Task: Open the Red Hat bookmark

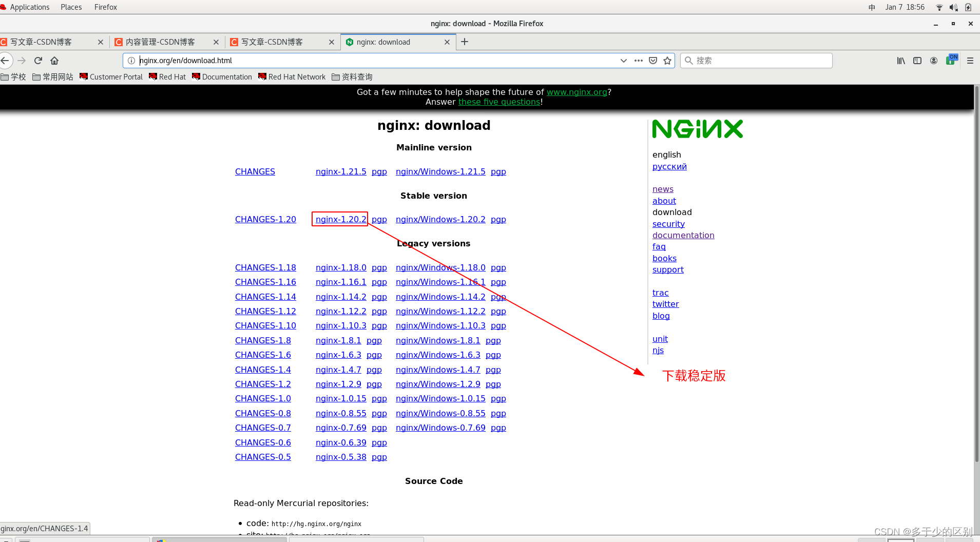Action: click(x=167, y=77)
